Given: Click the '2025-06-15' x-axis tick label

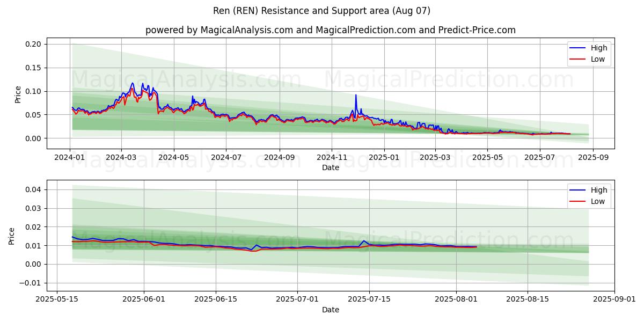Looking at the screenshot, I should pos(215,300).
